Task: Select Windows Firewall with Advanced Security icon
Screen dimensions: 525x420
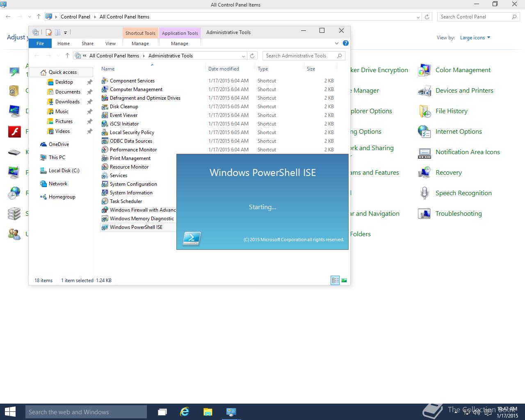Action: click(105, 210)
